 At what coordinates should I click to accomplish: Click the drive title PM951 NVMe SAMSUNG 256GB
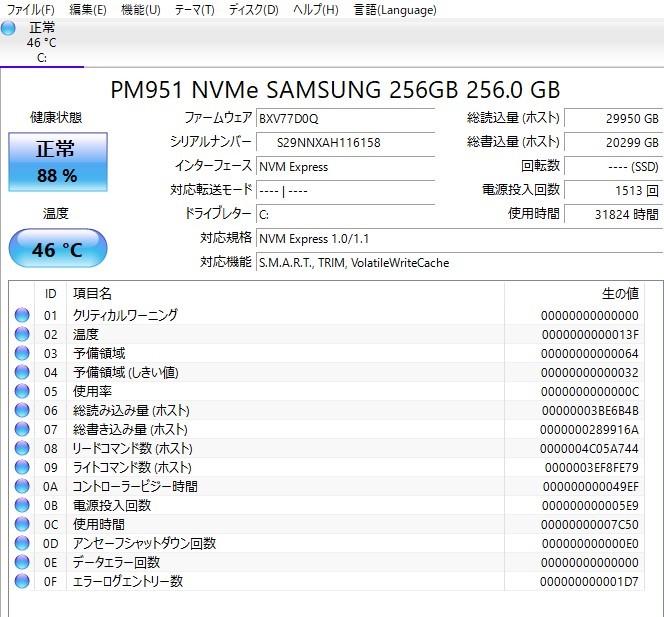[x=335, y=89]
